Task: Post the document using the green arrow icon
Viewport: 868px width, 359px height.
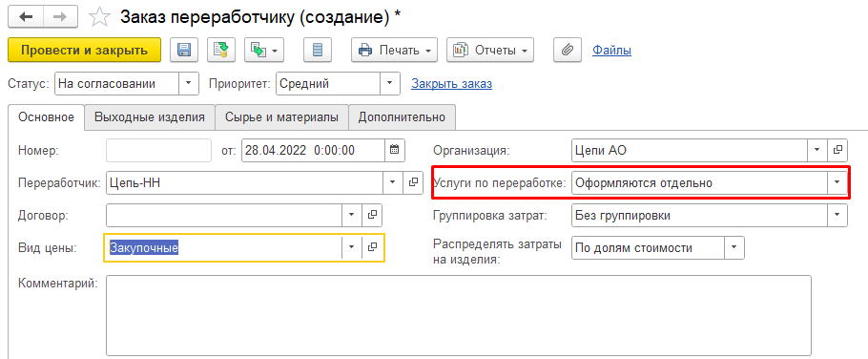Action: click(221, 51)
